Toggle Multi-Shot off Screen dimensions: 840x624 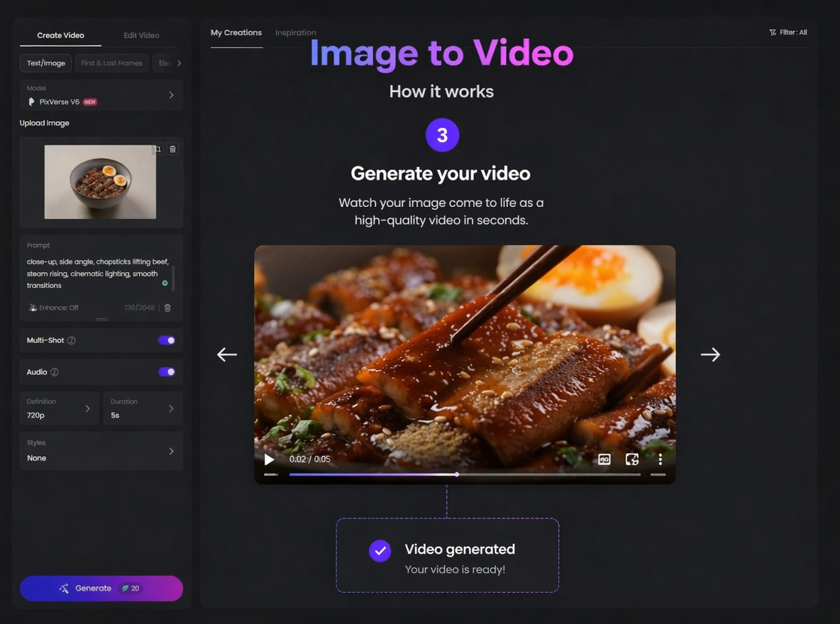point(166,340)
